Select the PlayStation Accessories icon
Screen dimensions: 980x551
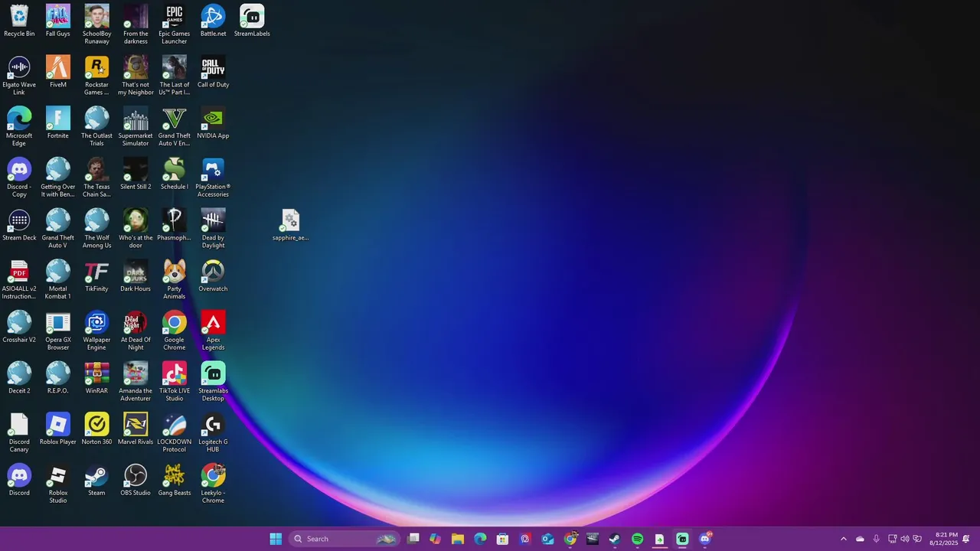213,178
